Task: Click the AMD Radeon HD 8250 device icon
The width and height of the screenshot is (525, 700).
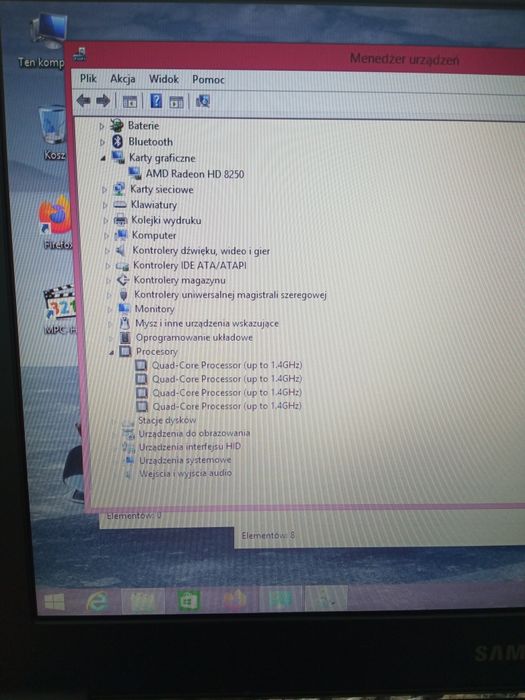Action: pos(134,173)
